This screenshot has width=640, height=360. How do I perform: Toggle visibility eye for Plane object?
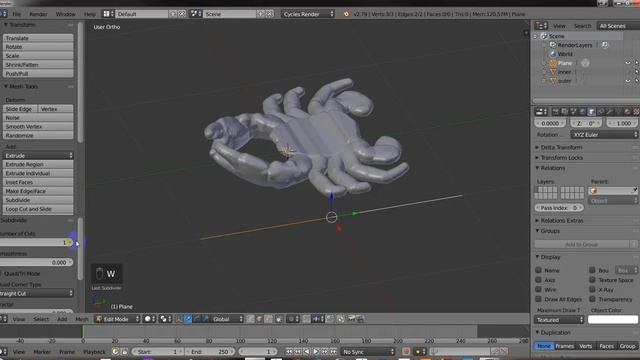(x=628, y=63)
